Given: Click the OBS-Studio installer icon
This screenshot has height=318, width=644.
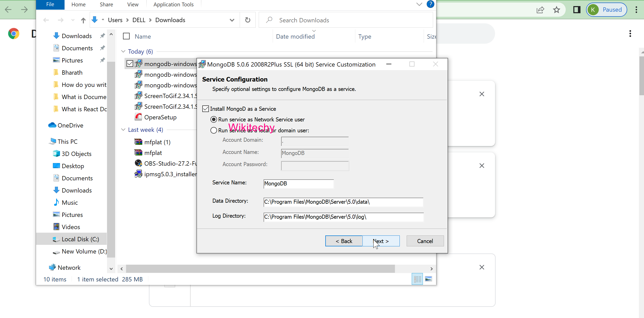Looking at the screenshot, I should tap(138, 163).
